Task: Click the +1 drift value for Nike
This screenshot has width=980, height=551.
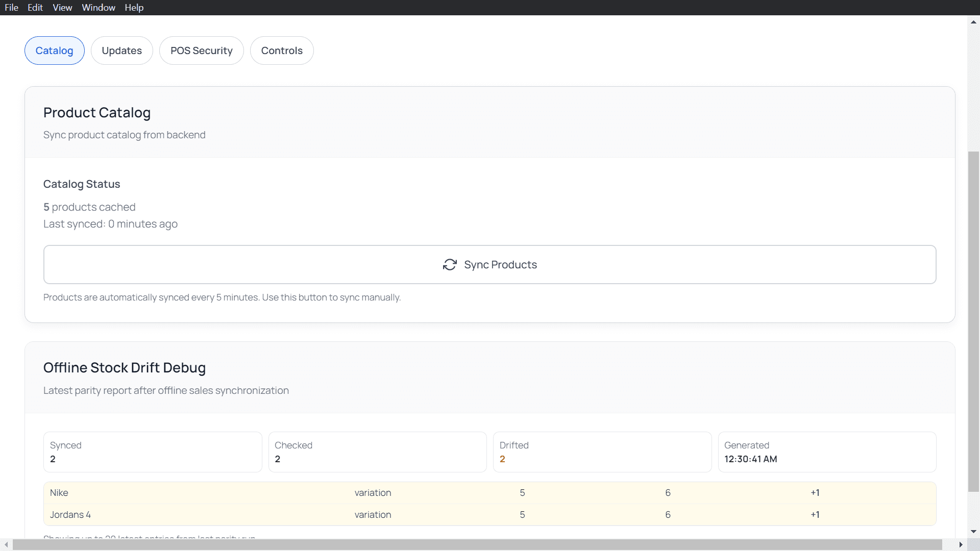Action: (815, 493)
